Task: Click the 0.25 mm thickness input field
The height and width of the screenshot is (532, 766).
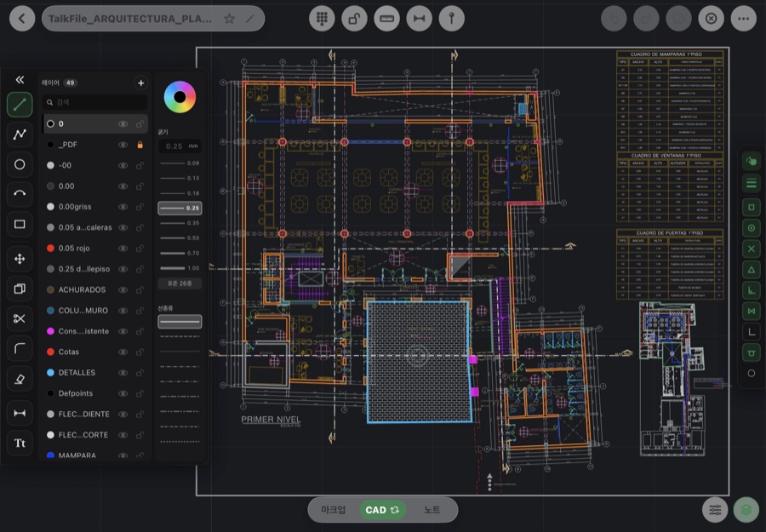Action: point(180,146)
